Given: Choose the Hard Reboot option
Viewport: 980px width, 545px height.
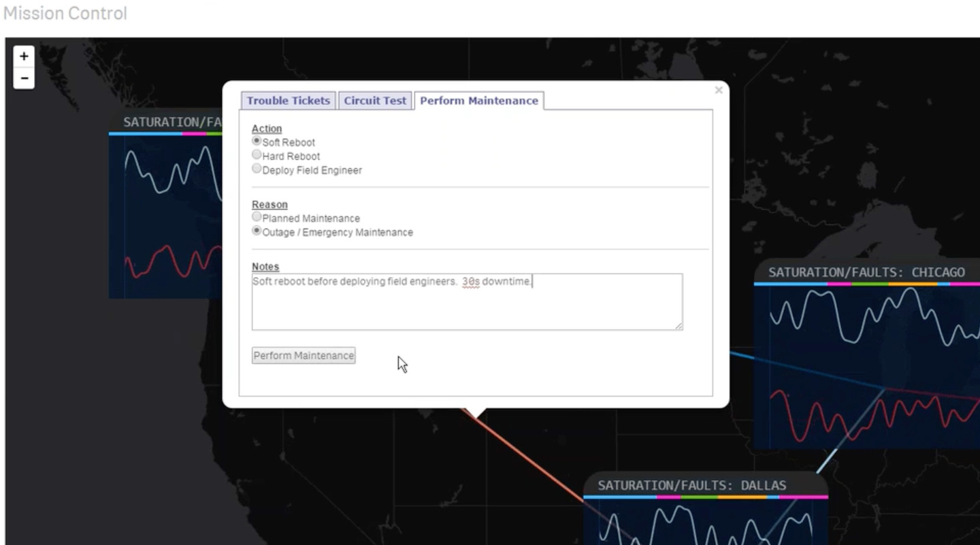Looking at the screenshot, I should pos(257,155).
